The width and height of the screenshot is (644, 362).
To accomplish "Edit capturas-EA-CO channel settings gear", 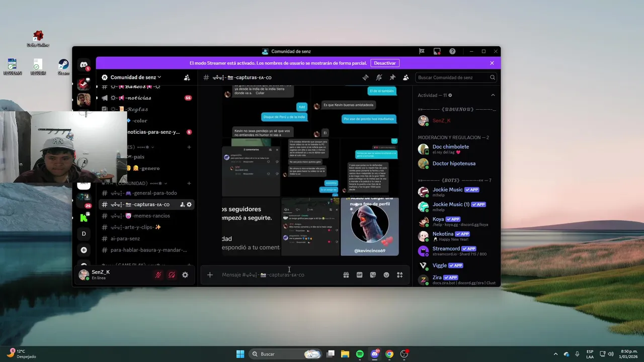I will pyautogui.click(x=189, y=205).
